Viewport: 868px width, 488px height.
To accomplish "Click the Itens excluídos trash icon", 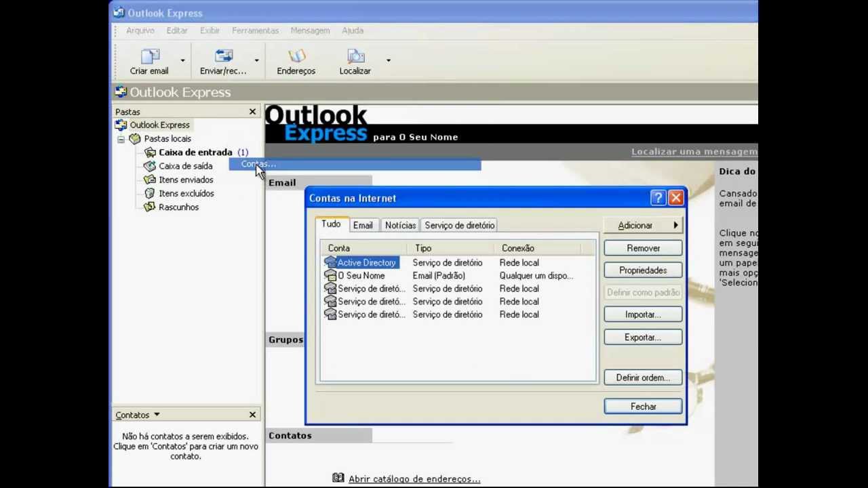I will pyautogui.click(x=150, y=193).
